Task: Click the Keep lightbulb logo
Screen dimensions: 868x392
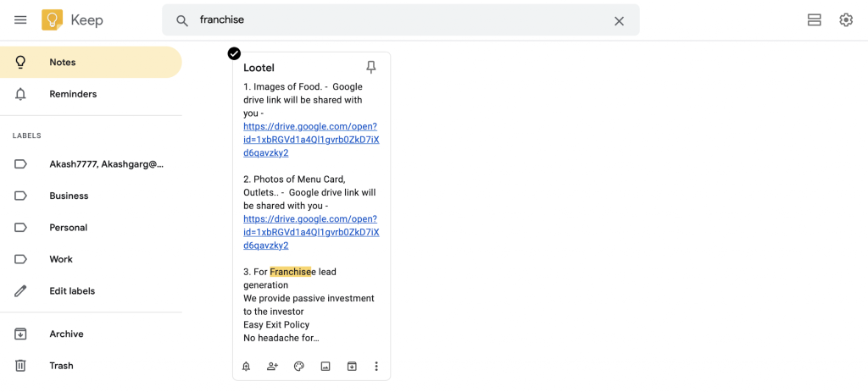Action: click(x=52, y=20)
